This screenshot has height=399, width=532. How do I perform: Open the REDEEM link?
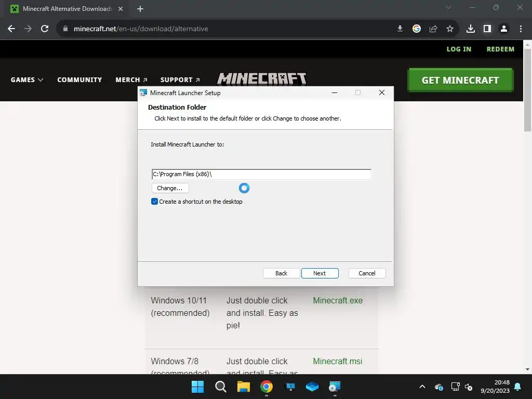[500, 49]
